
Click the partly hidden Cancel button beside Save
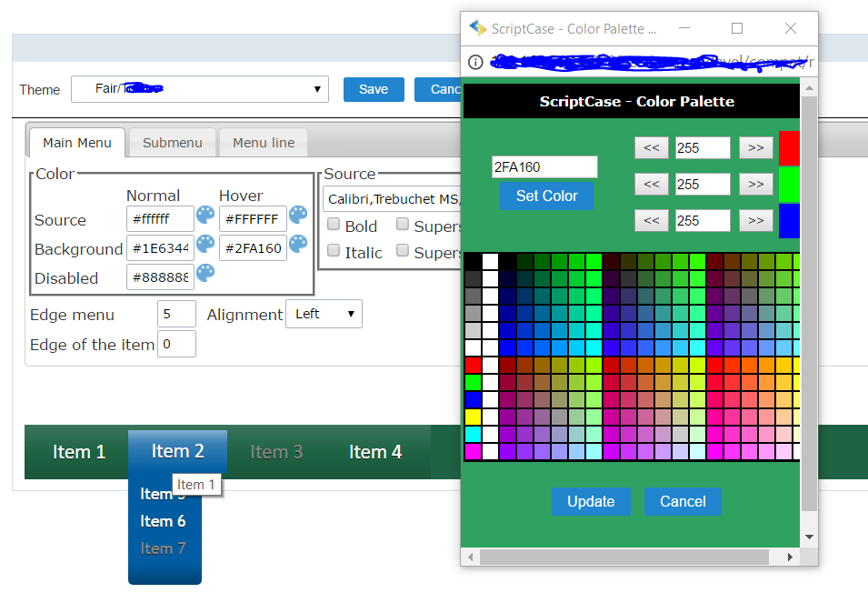coord(438,89)
